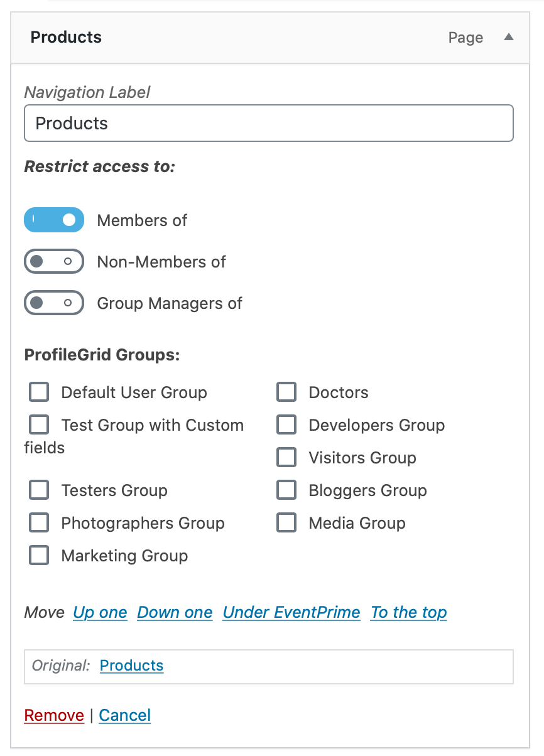Open the original Products page link
This screenshot has height=756, width=544.
pos(131,666)
